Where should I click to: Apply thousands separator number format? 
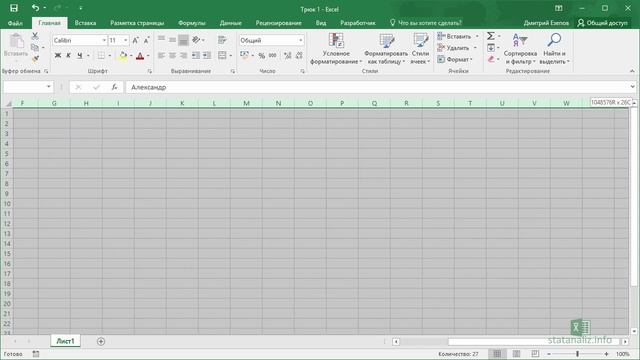[273, 56]
